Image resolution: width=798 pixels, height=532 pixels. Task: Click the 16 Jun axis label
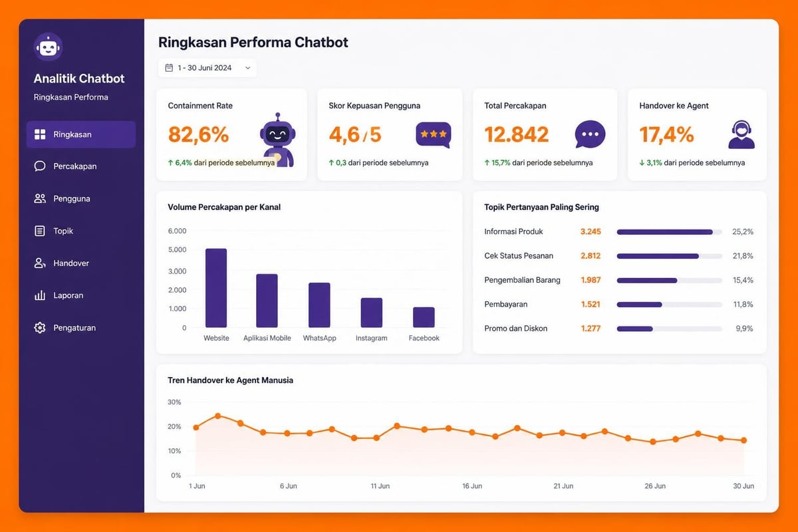[x=472, y=486]
